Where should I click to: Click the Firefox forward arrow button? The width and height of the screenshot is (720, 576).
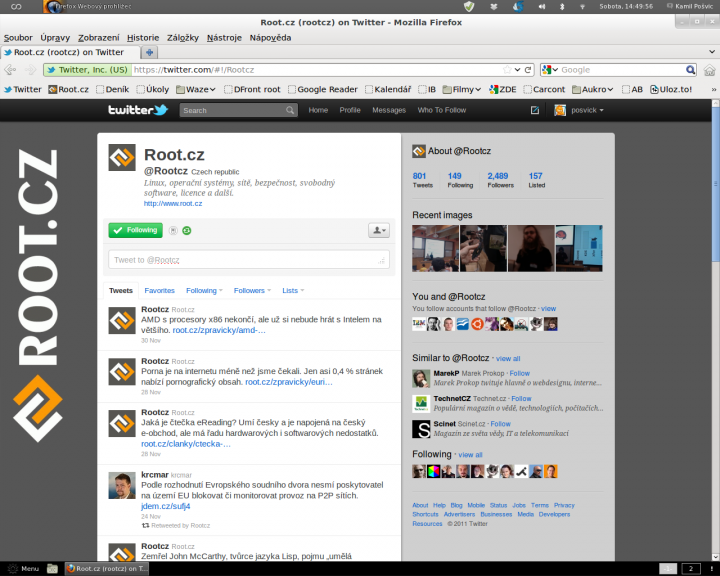point(30,70)
